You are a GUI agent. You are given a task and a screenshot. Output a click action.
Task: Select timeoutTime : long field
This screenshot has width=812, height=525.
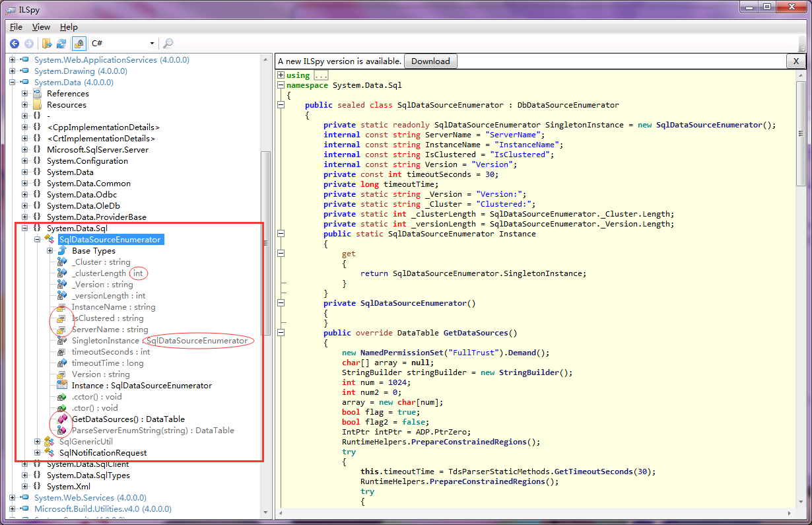[x=107, y=363]
